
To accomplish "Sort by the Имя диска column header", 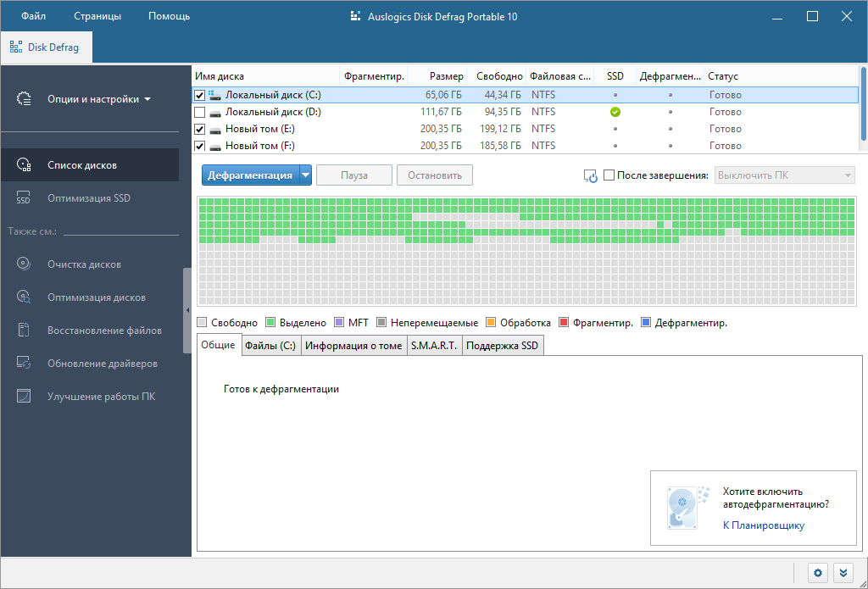I will point(265,76).
